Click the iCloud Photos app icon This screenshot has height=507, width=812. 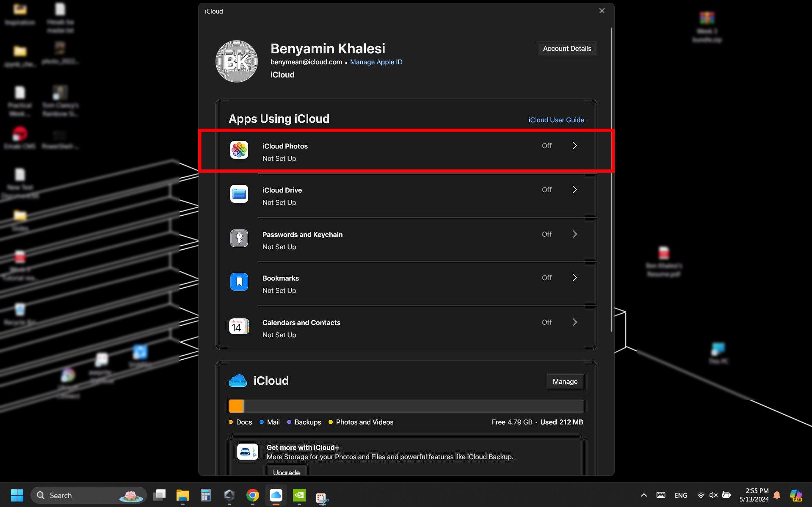tap(239, 150)
